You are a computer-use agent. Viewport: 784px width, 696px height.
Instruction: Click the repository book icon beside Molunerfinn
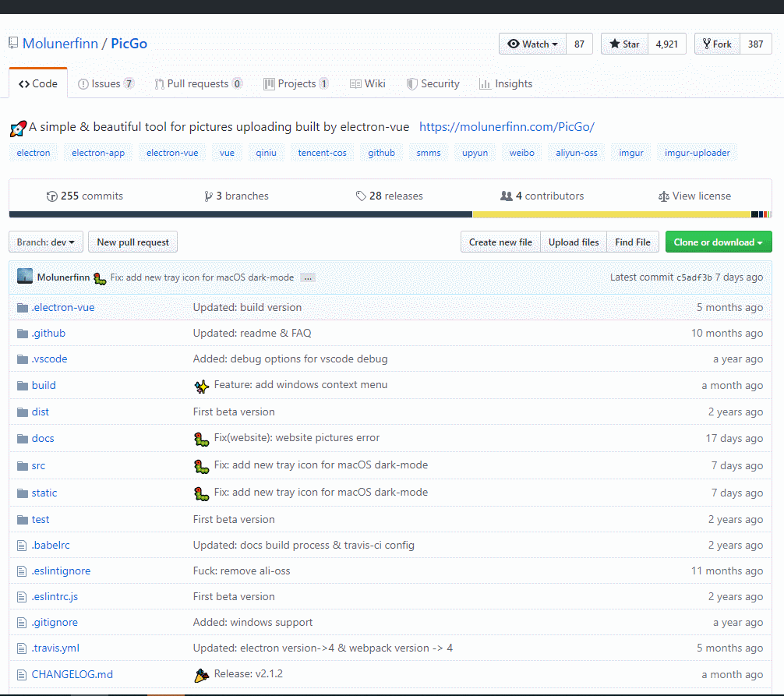click(x=13, y=44)
